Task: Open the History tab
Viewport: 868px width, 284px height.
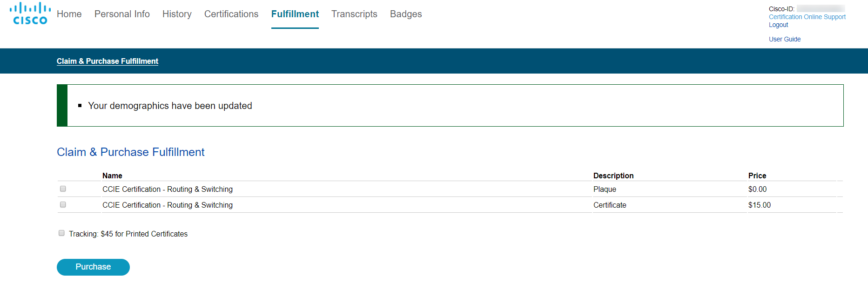Action: point(177,14)
